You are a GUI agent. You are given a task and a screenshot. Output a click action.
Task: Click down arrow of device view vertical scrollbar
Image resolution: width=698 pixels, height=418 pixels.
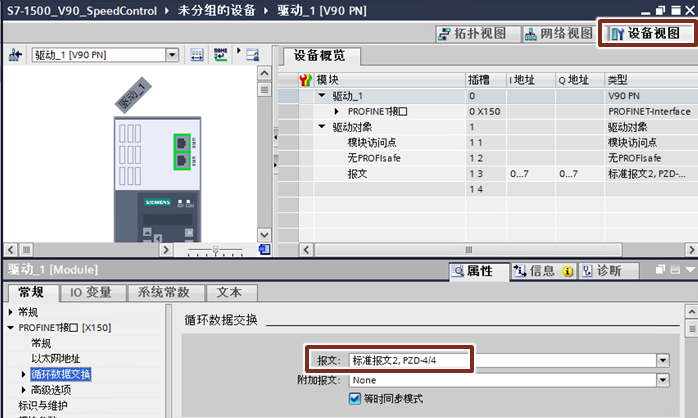(x=264, y=235)
